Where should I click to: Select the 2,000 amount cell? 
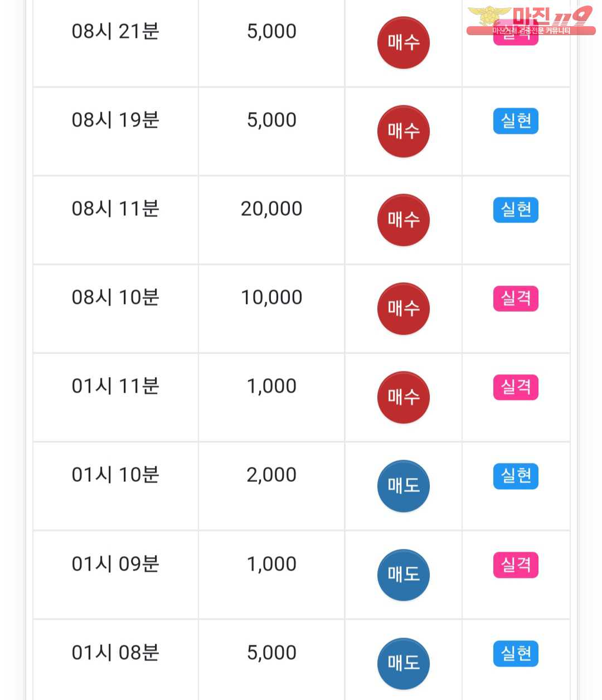click(x=271, y=486)
